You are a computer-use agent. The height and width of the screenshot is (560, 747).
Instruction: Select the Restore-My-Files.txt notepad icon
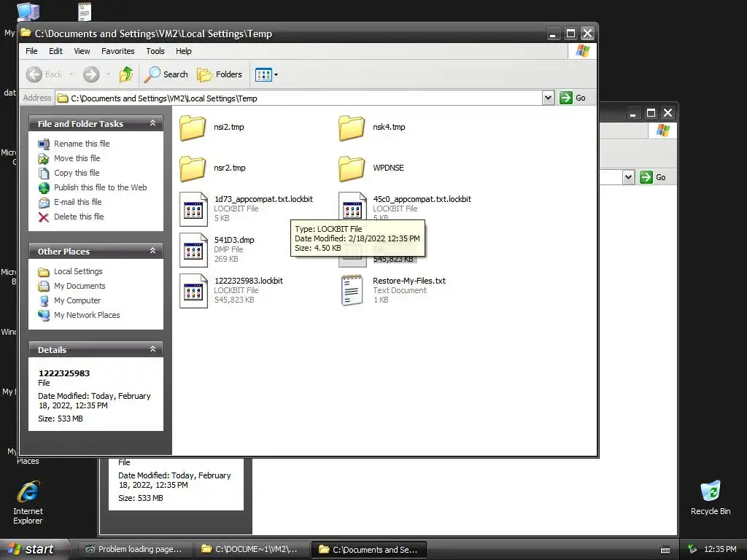pos(352,290)
